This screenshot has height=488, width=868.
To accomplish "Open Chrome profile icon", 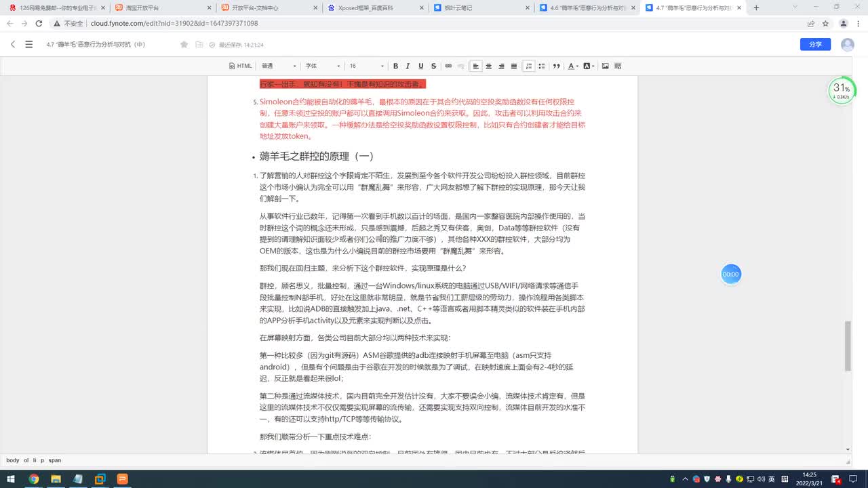I will (844, 23).
